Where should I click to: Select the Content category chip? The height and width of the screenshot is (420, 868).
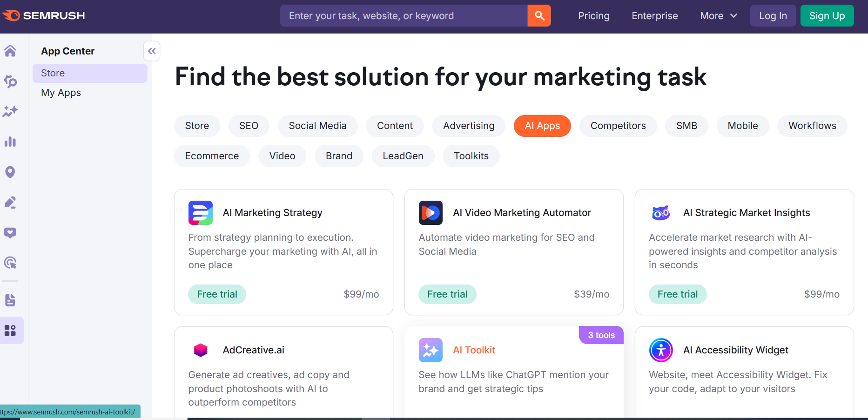tap(395, 126)
